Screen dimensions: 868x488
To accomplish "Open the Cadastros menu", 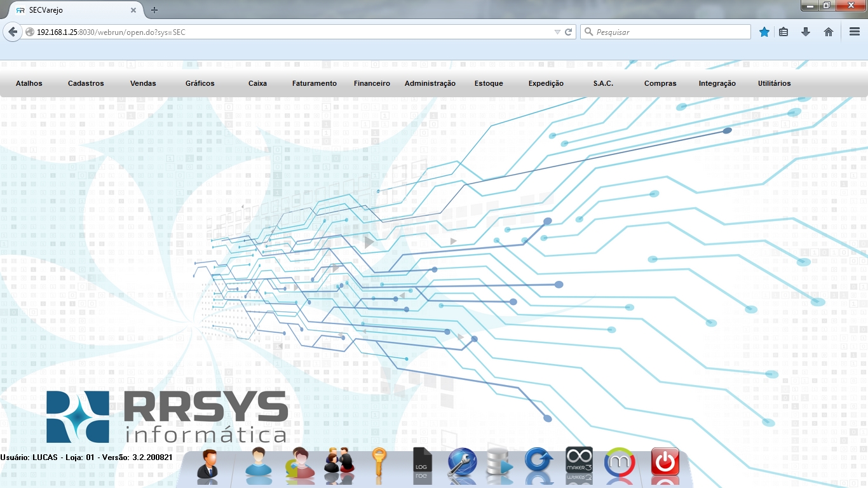I will (86, 83).
